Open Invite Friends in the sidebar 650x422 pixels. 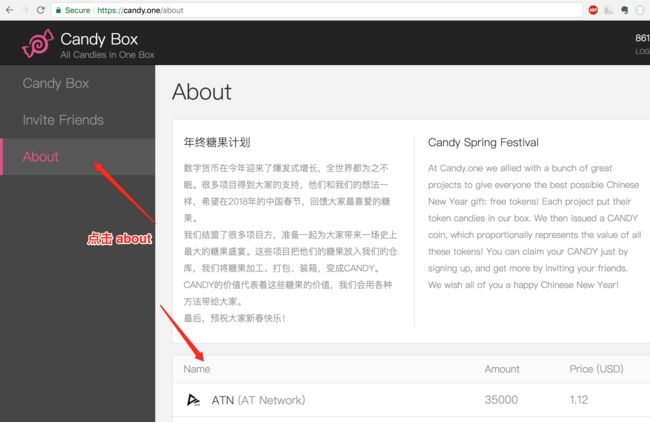pyautogui.click(x=78, y=120)
